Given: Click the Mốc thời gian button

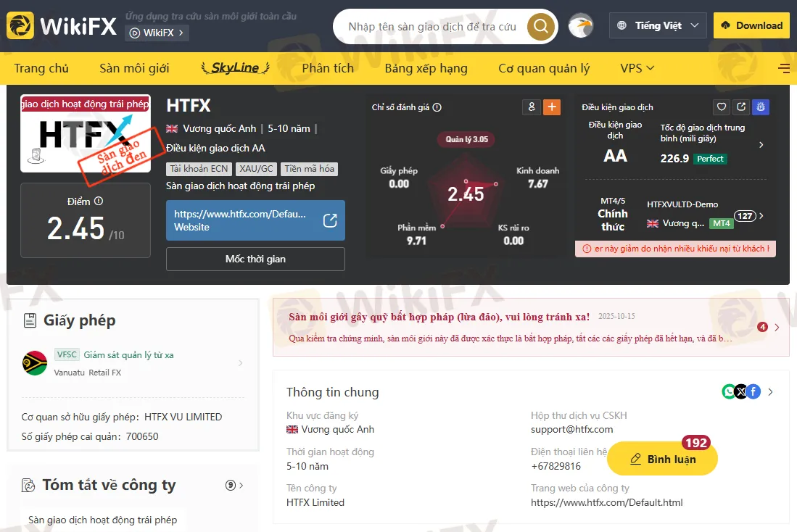Looking at the screenshot, I should click(255, 259).
